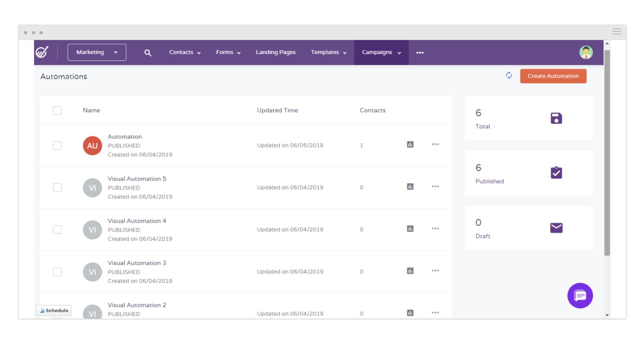The image size is (644, 352).
Task: Click 'Updated on 06/05/2019' cell
Action: 290,145
